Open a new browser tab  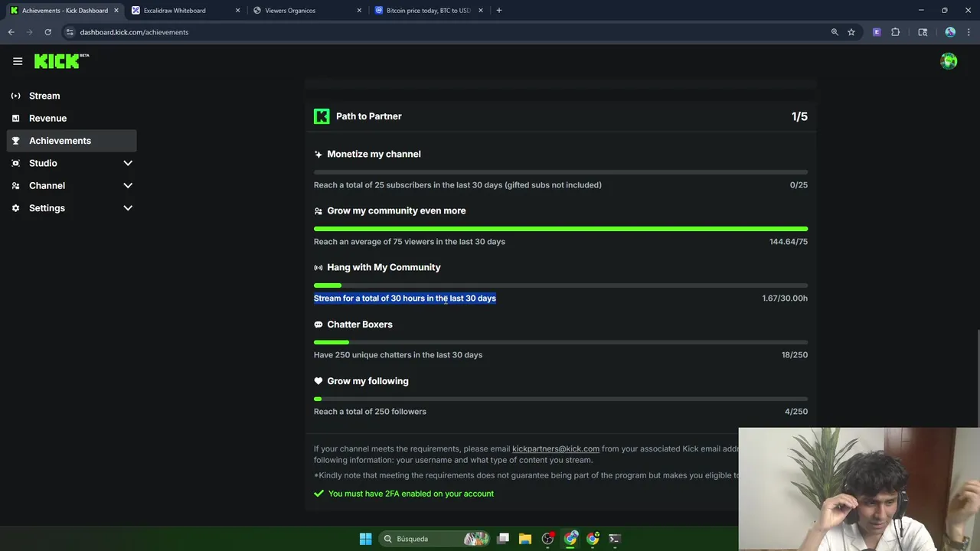click(x=499, y=11)
